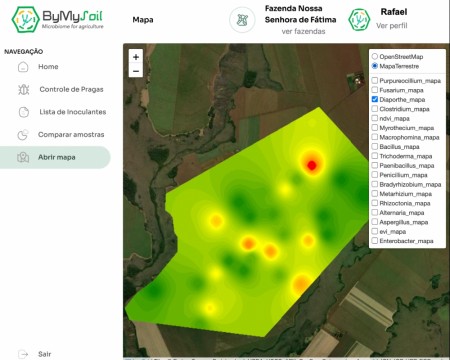
Task: Zoom out the map with minus button
Action: pos(136,71)
